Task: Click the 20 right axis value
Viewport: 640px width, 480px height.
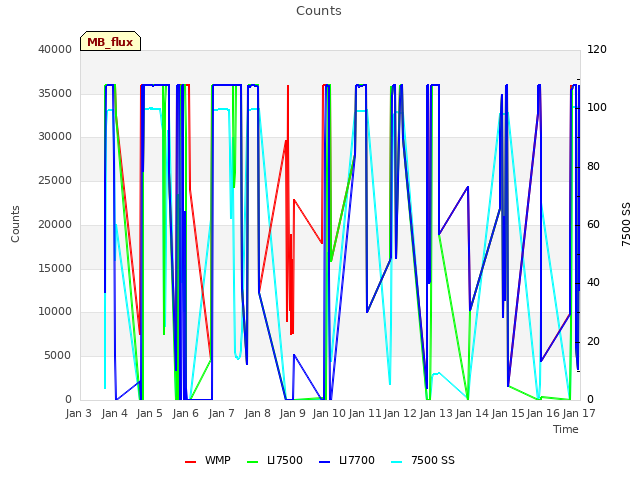Action: pyautogui.click(x=593, y=341)
